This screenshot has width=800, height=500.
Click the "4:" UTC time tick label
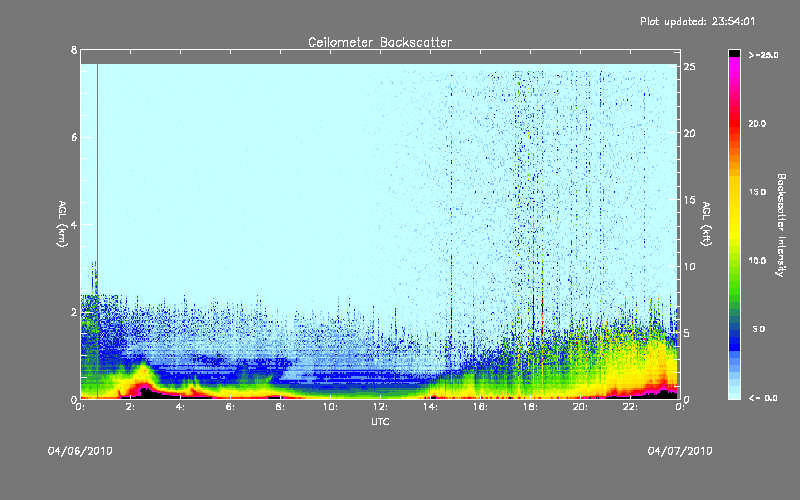181,407
